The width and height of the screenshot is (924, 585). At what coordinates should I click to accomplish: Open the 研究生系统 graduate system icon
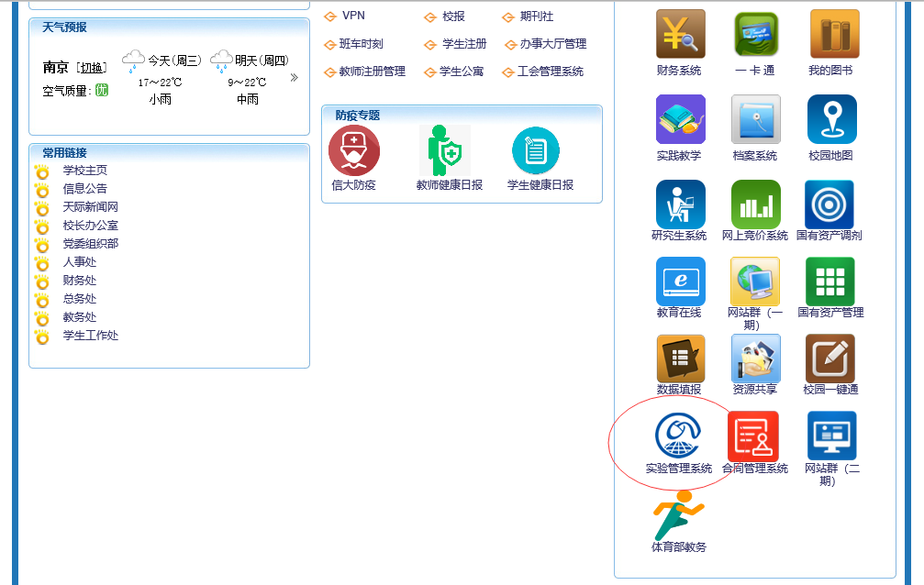(x=680, y=204)
